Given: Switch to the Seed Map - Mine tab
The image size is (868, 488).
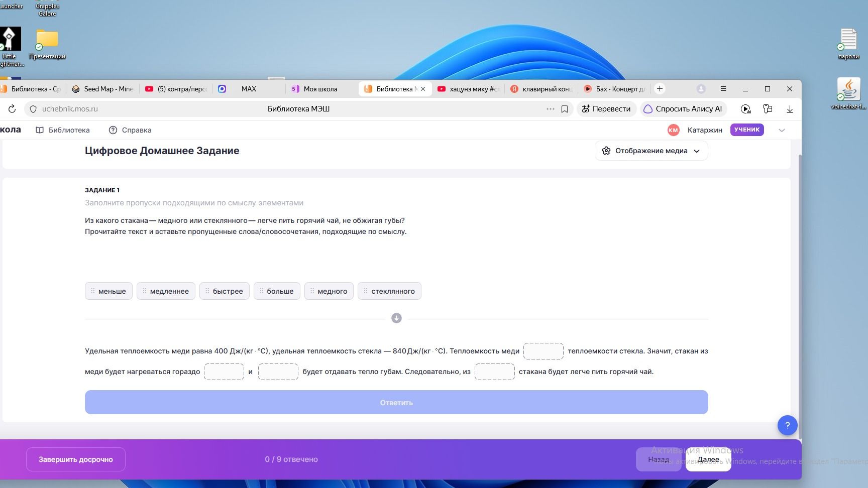Looking at the screenshot, I should 103,89.
